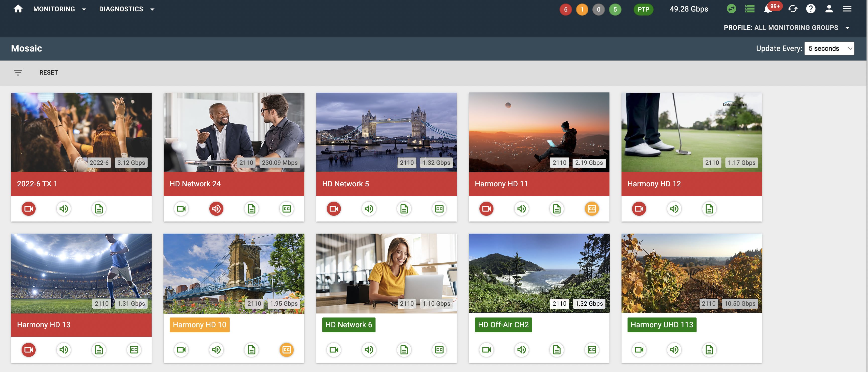Click the 49.28 Gbps total bandwidth value
Screen dimensions: 868x372
click(689, 9)
